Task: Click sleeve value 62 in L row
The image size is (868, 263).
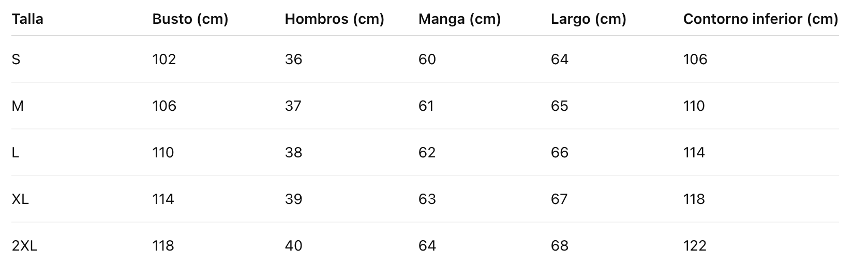Action: [427, 153]
